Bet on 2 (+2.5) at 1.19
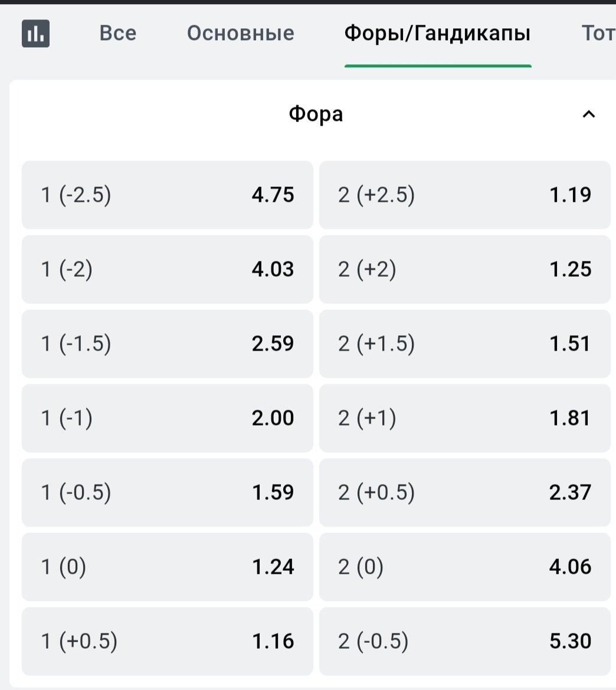The width and height of the screenshot is (616, 690). pos(465,195)
